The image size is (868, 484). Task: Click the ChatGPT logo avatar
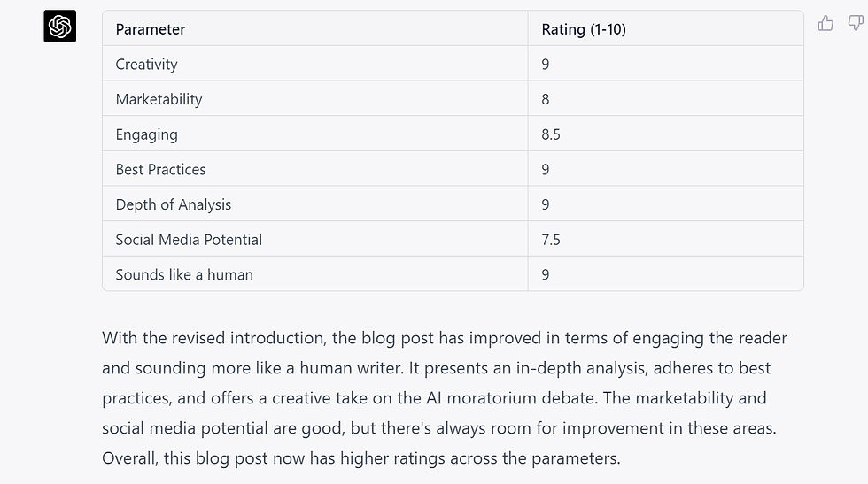[x=59, y=27]
